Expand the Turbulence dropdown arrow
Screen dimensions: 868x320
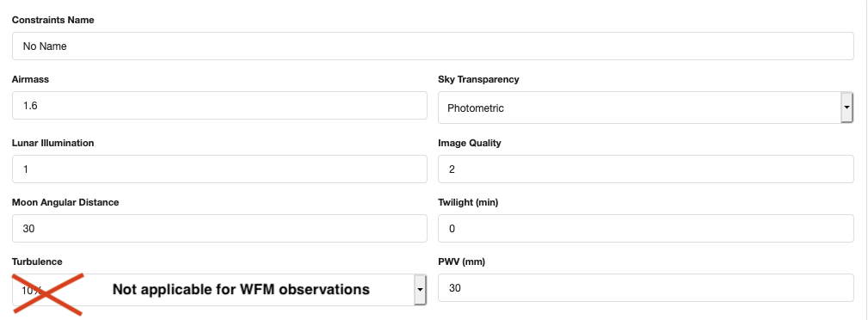pyautogui.click(x=420, y=290)
